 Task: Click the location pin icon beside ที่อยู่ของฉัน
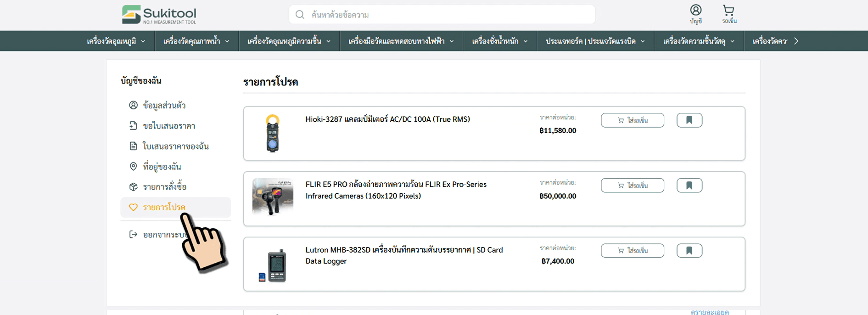click(x=133, y=166)
